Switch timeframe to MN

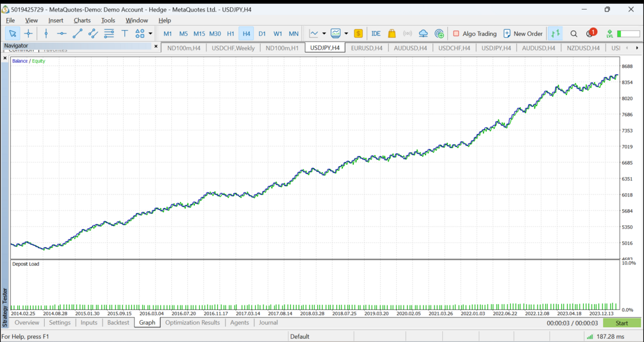pos(293,34)
